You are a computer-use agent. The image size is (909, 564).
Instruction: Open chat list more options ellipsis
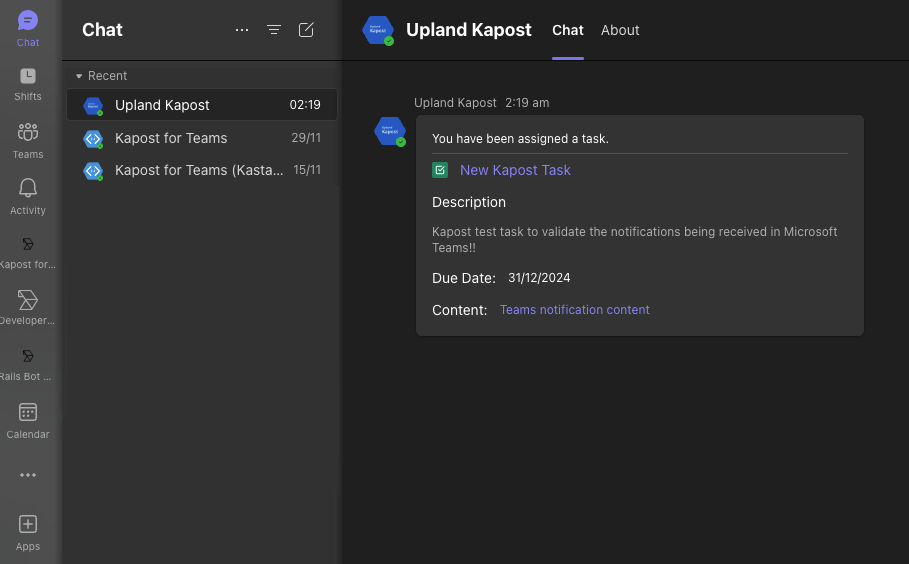tap(242, 30)
